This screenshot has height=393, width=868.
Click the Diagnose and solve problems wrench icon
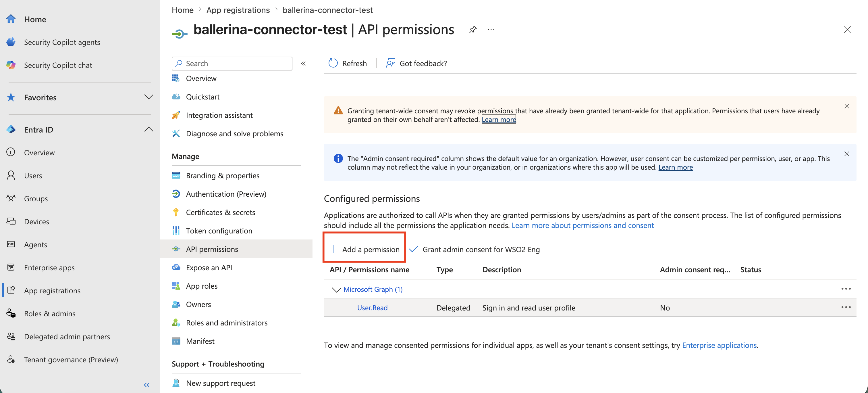click(x=176, y=134)
